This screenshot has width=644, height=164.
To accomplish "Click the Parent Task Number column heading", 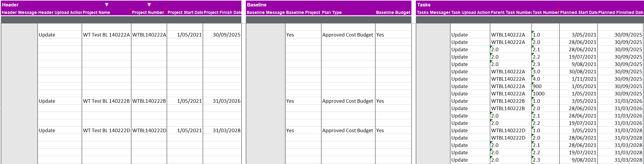I will 511,12.
